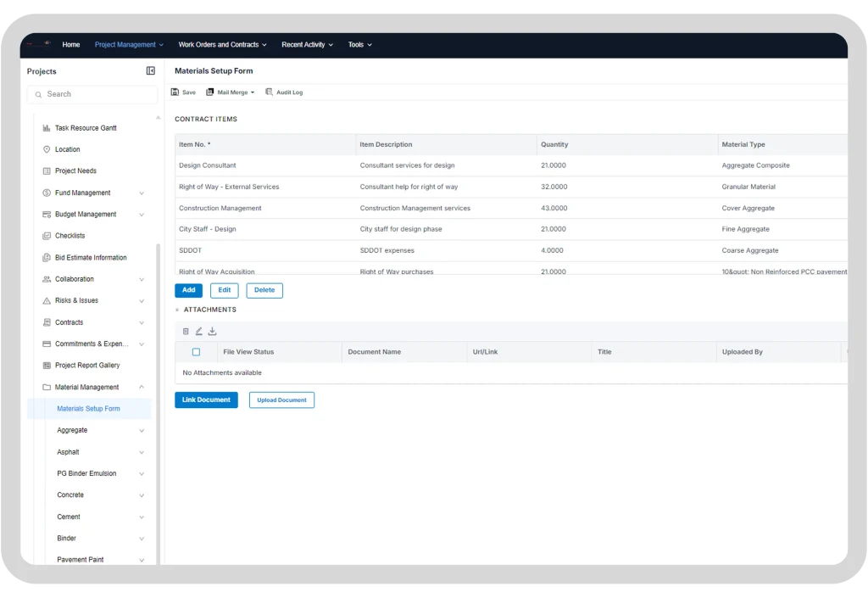Screen dimensions: 868x598
Task: Open the Home menu
Action: 71,45
